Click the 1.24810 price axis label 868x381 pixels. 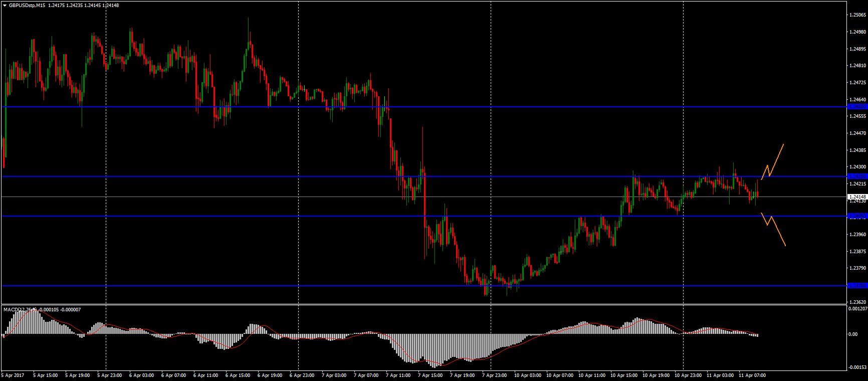pyautogui.click(x=858, y=66)
